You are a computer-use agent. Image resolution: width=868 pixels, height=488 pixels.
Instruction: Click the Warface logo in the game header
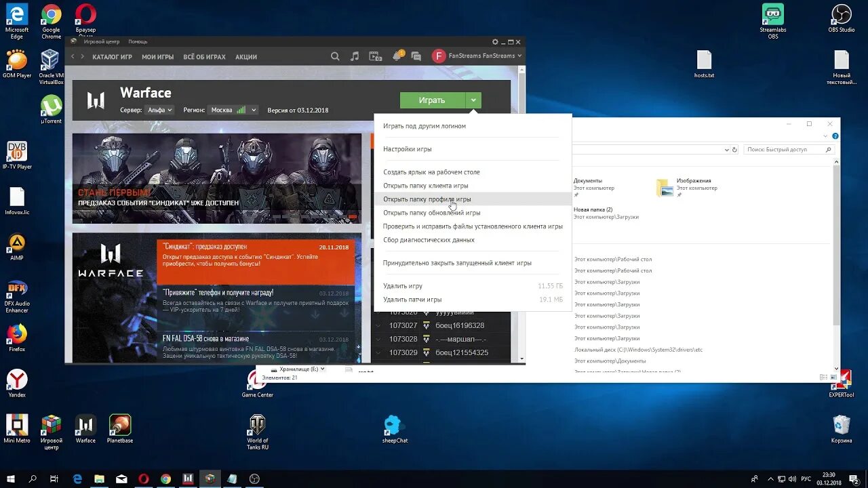[x=96, y=101]
